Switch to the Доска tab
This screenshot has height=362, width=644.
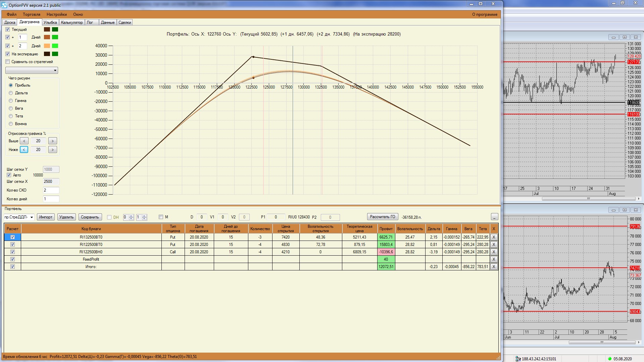point(10,22)
